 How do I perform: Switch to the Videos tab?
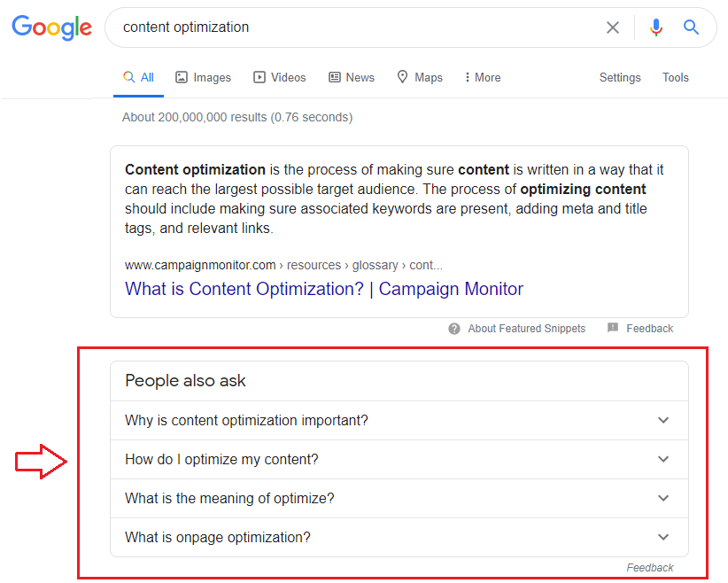tap(279, 78)
